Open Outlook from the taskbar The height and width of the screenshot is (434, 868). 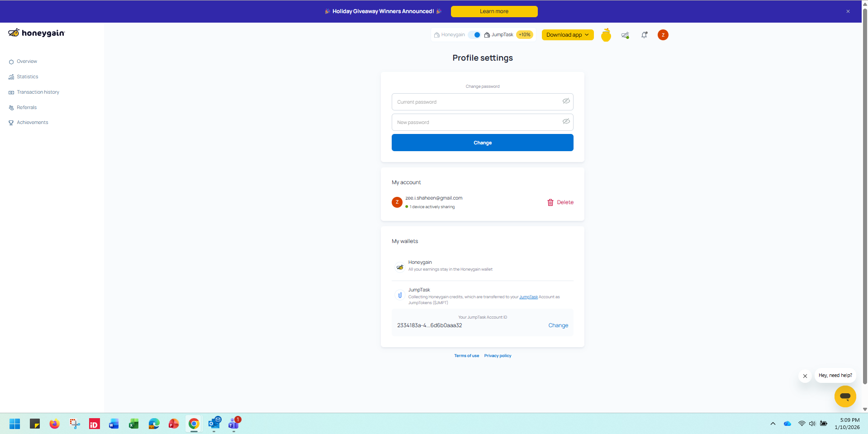(214, 424)
